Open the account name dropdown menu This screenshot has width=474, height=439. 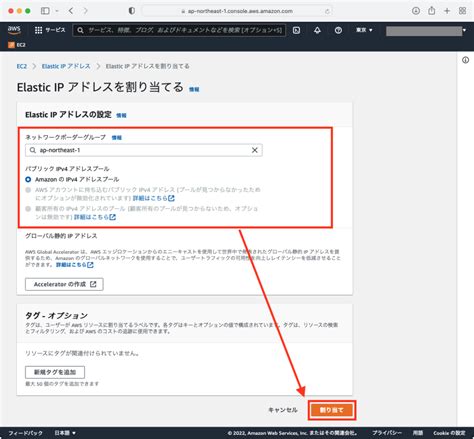(x=426, y=31)
